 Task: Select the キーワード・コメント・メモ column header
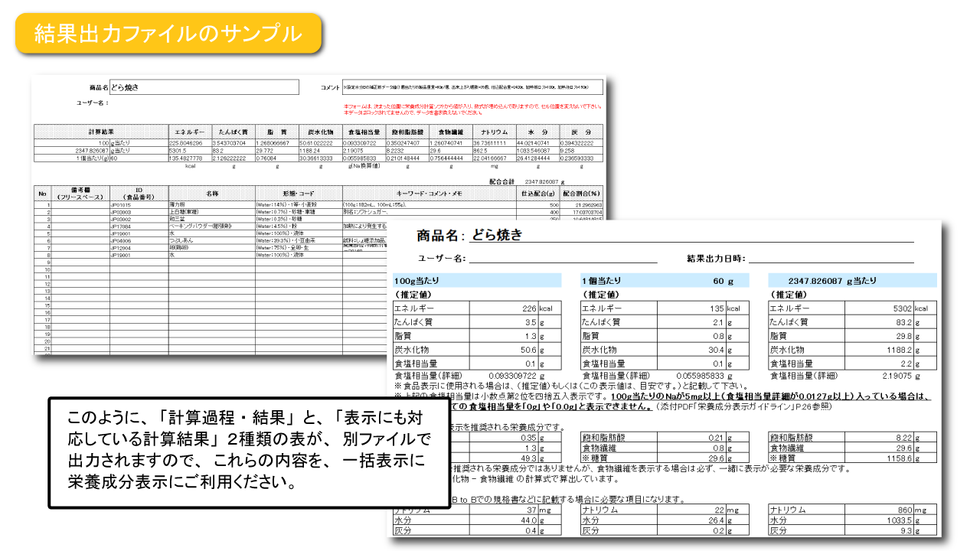[430, 194]
